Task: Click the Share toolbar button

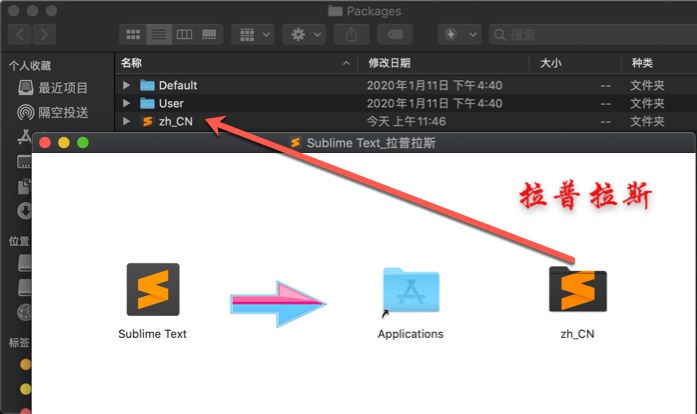Action: pos(351,34)
